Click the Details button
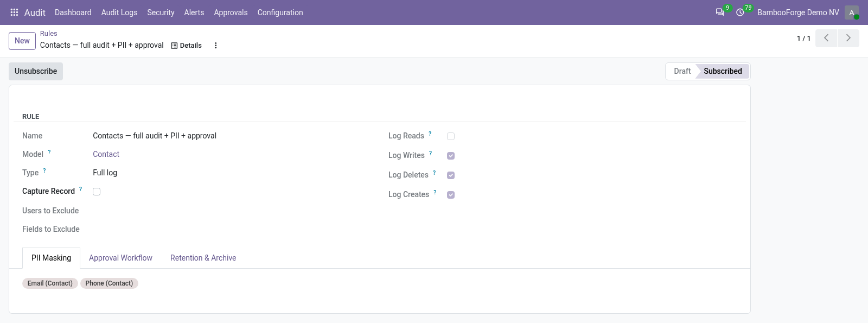The image size is (868, 323). click(x=186, y=46)
